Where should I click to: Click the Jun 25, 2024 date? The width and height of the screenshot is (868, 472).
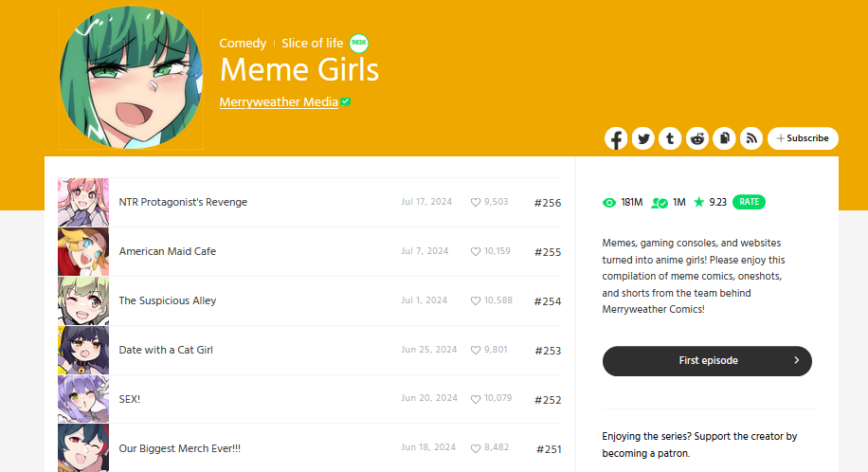pos(429,350)
